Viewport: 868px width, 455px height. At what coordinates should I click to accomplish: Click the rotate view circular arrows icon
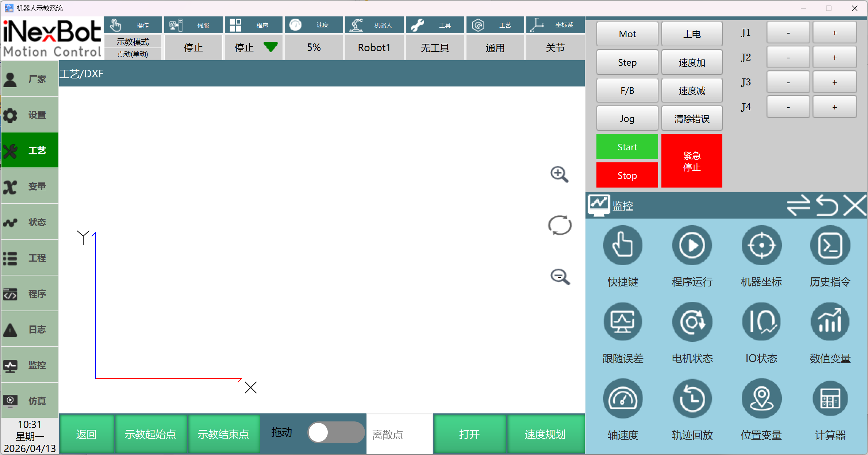(560, 225)
